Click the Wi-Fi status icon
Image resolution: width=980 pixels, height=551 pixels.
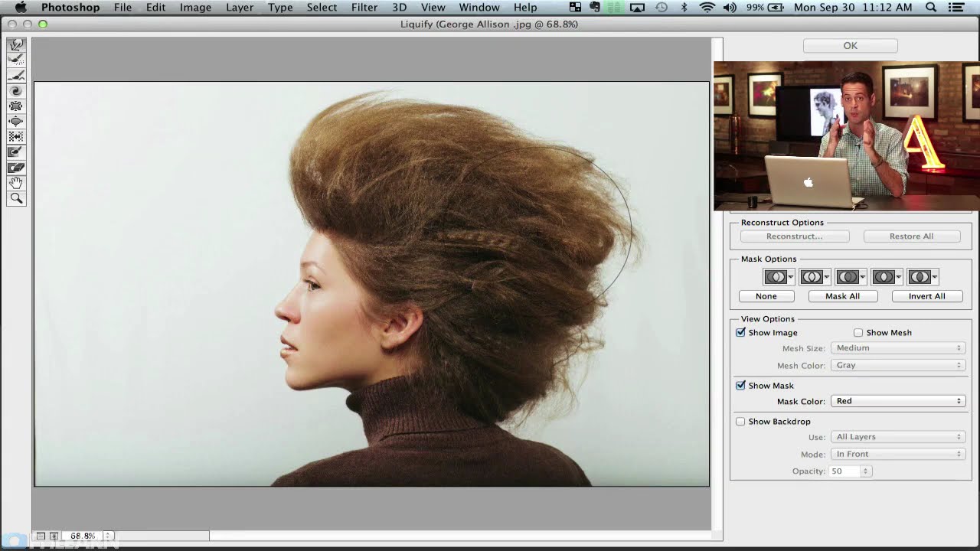(x=707, y=8)
